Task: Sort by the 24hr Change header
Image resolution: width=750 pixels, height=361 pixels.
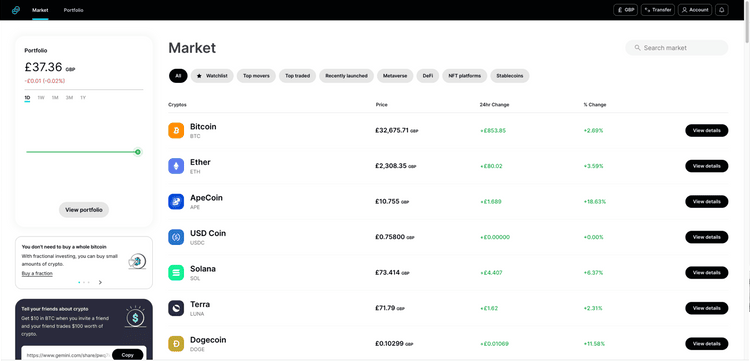Action: pos(494,105)
